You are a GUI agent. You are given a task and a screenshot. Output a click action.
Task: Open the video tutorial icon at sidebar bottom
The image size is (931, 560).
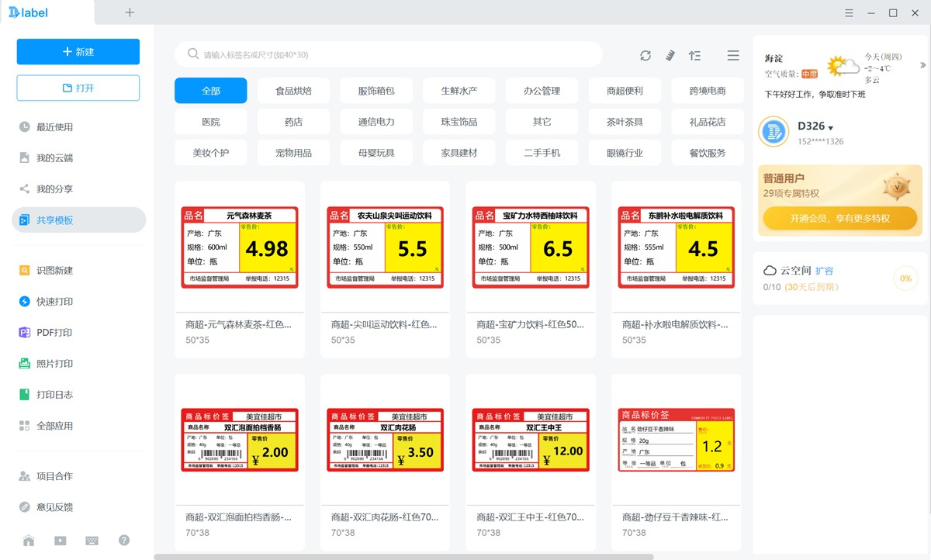[61, 541]
